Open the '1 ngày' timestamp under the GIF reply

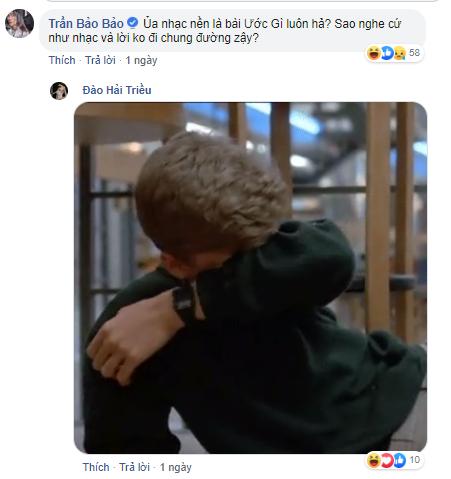click(176, 467)
